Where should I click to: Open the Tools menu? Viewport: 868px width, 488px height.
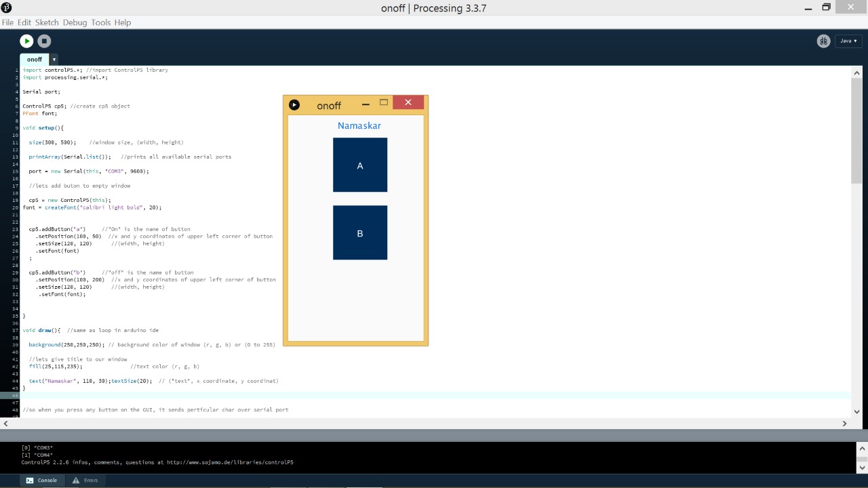click(100, 22)
